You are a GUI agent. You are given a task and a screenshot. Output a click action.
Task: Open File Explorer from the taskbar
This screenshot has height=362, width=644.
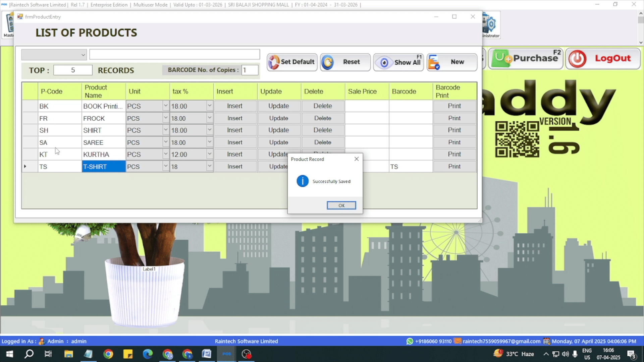(x=69, y=354)
